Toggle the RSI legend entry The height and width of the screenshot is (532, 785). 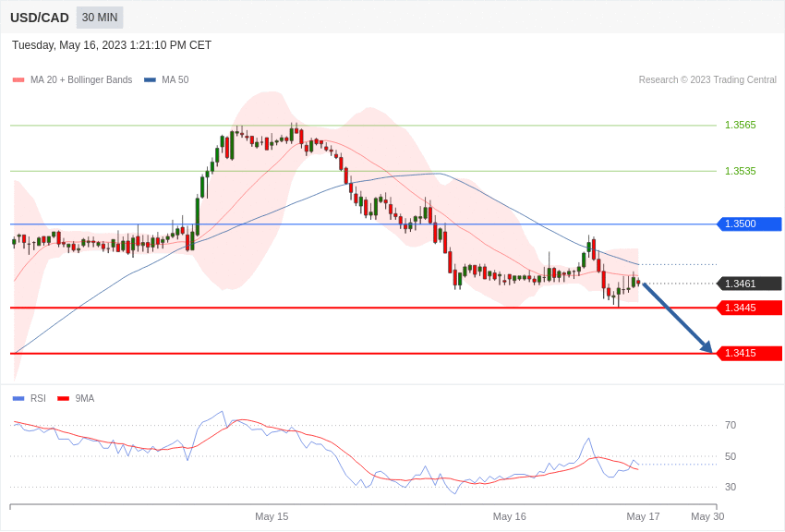pos(29,398)
